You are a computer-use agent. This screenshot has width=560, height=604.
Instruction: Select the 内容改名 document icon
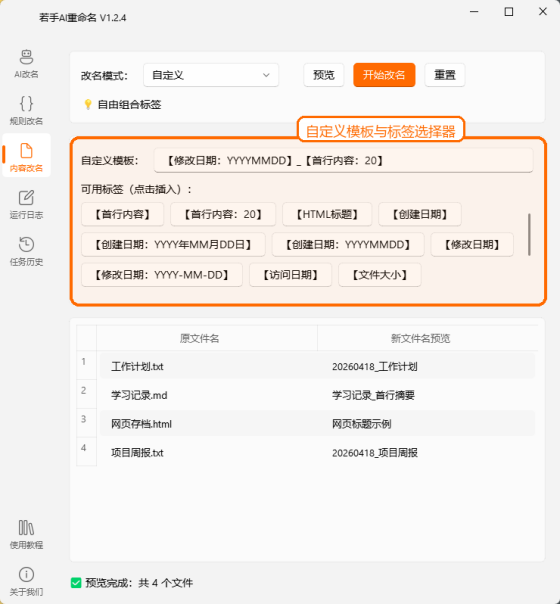26,151
